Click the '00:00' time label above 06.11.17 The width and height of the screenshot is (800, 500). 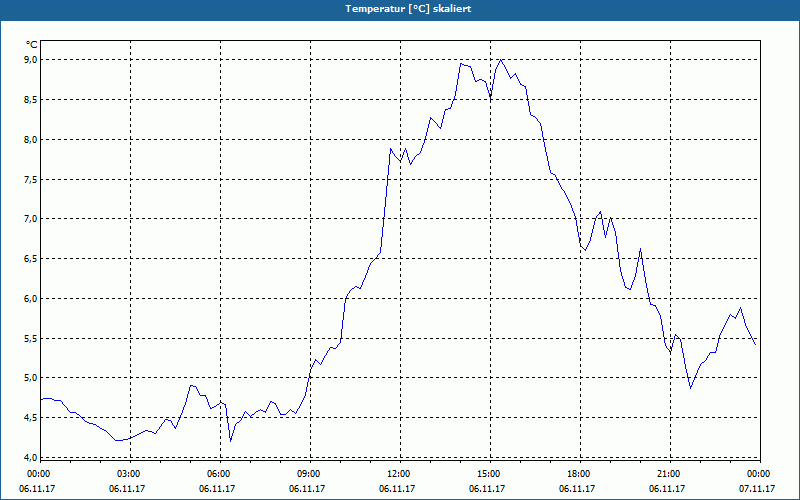[38, 474]
